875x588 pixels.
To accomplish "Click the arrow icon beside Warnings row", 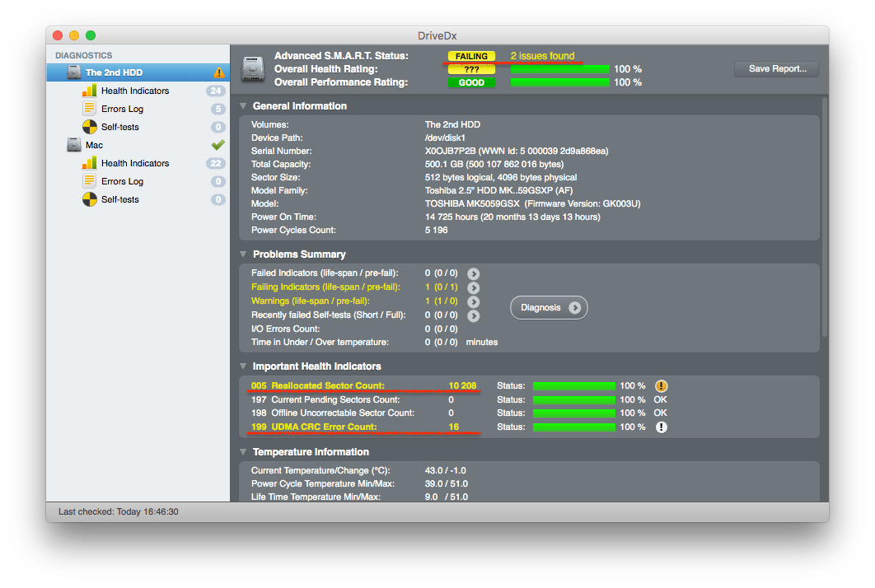I will 474,301.
